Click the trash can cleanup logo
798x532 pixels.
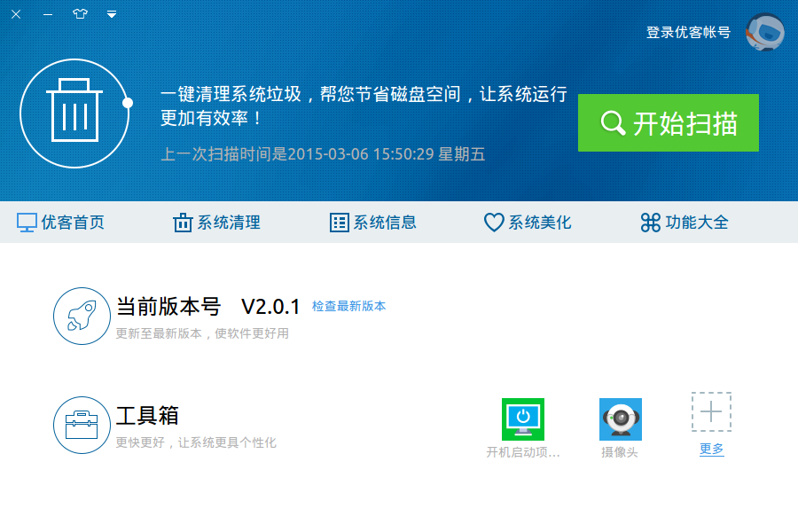pos(74,113)
